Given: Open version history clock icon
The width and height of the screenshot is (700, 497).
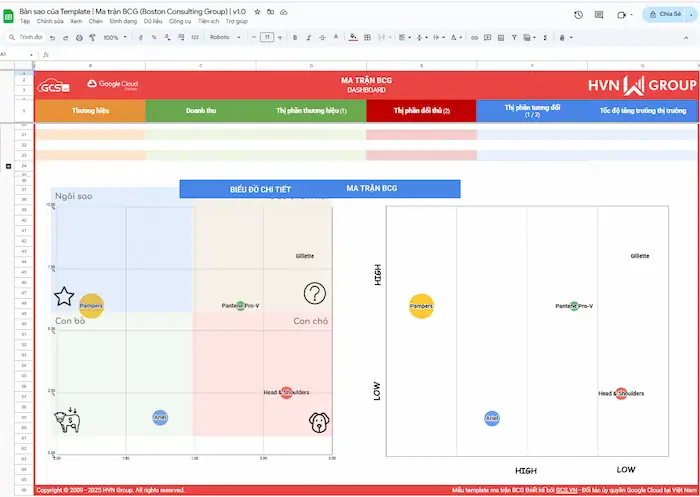Looking at the screenshot, I should [x=578, y=15].
